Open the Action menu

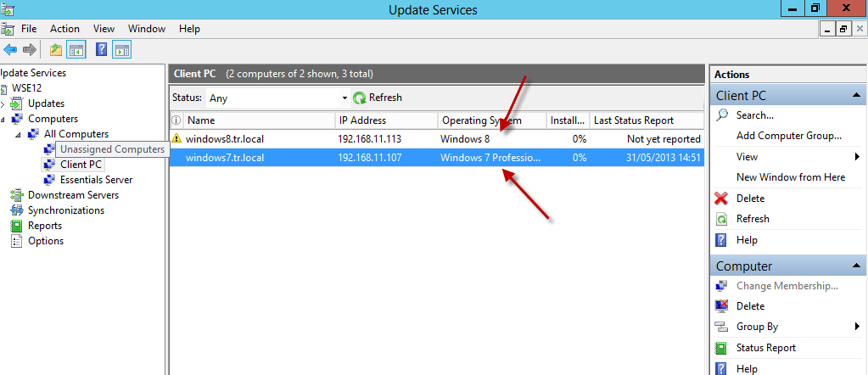click(64, 29)
